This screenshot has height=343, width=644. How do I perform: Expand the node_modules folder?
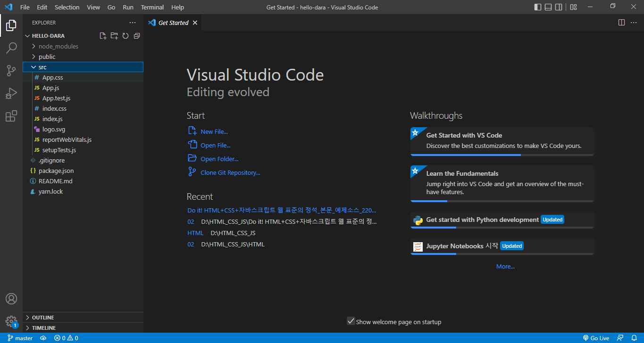[x=83, y=46]
